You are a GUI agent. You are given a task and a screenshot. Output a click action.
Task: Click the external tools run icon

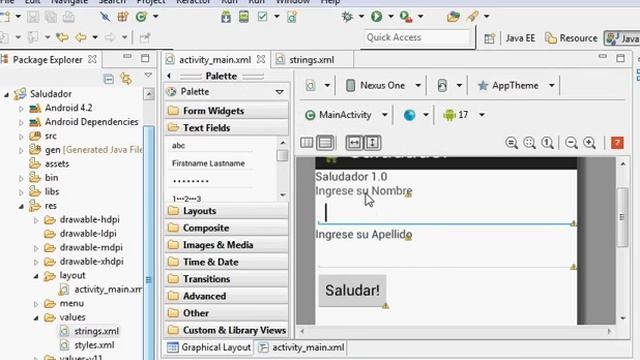(406, 17)
